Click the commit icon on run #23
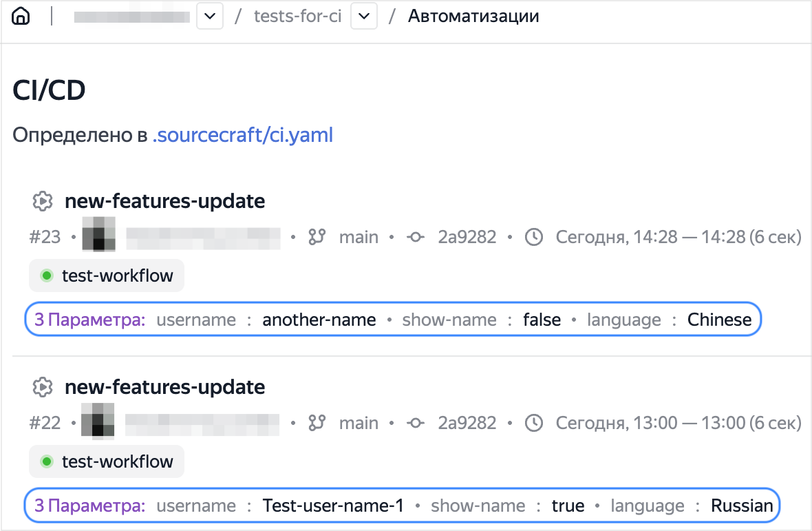Image resolution: width=812 pixels, height=531 pixels. click(x=415, y=238)
